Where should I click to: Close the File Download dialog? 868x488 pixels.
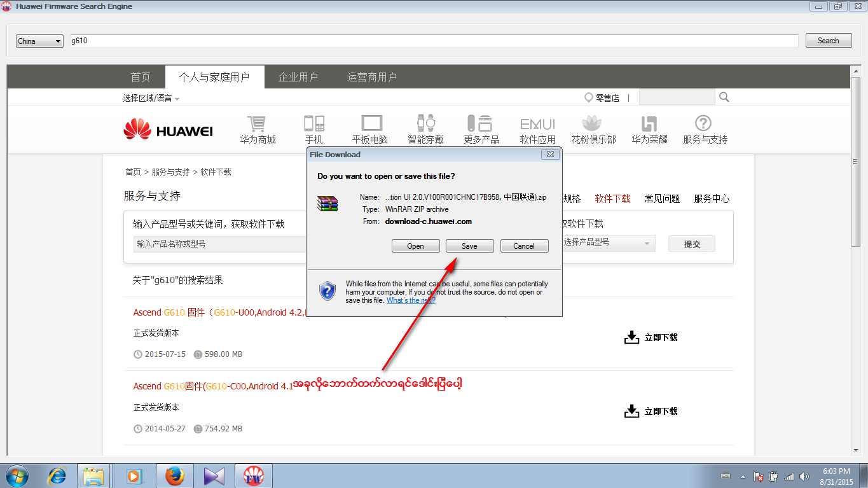point(550,155)
